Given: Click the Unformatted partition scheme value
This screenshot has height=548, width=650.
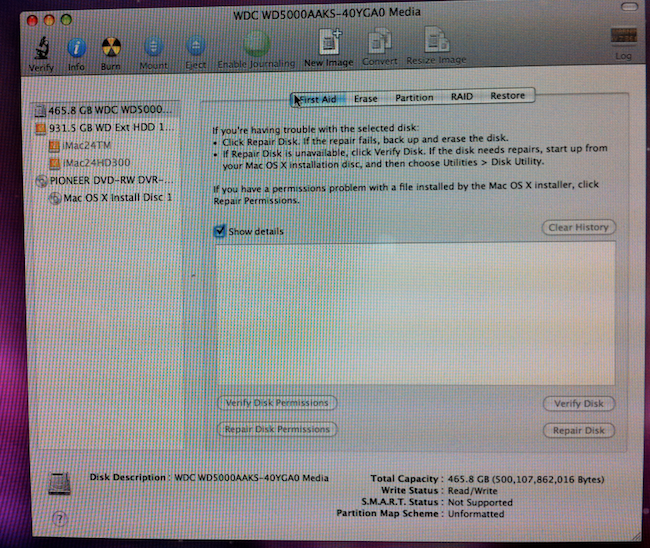Looking at the screenshot, I should tap(476, 514).
